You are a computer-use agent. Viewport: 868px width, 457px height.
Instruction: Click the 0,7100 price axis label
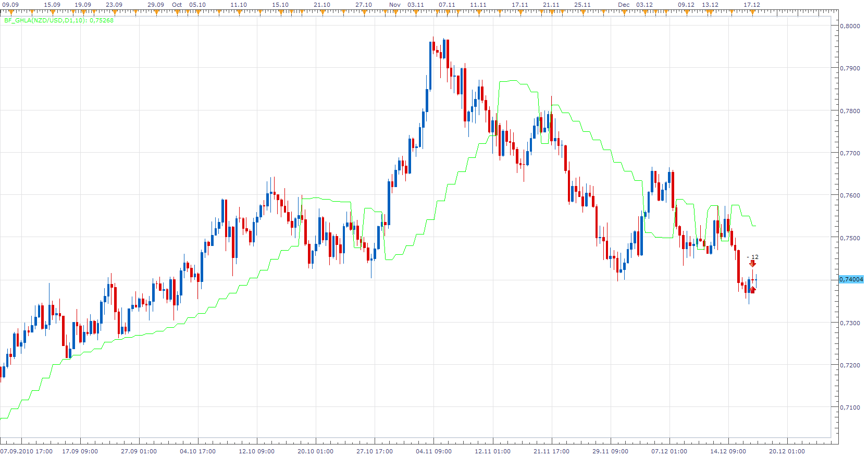coord(850,407)
